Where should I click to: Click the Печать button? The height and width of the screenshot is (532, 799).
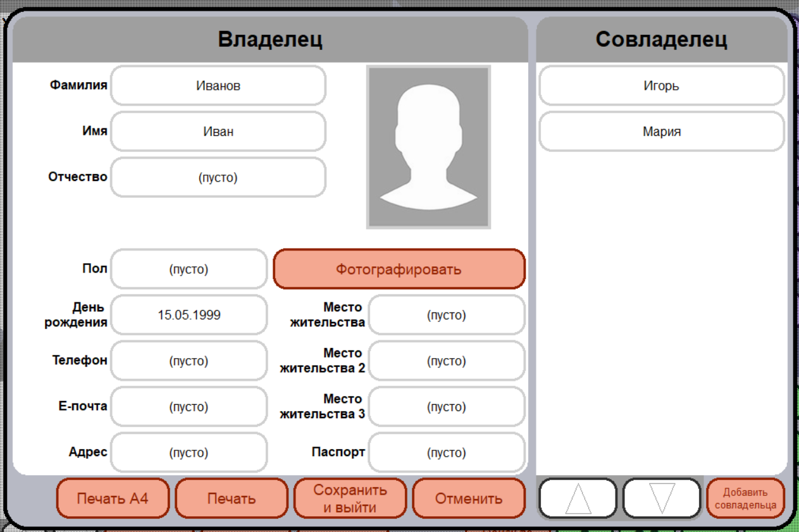point(232,498)
